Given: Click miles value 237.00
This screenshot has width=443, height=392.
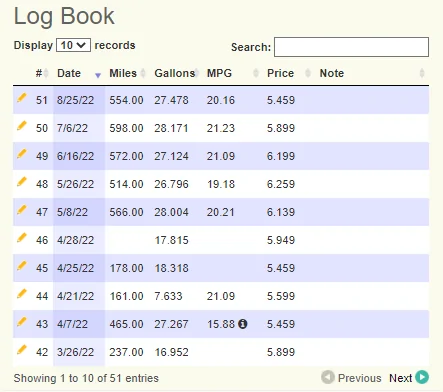Looking at the screenshot, I should pyautogui.click(x=126, y=352).
